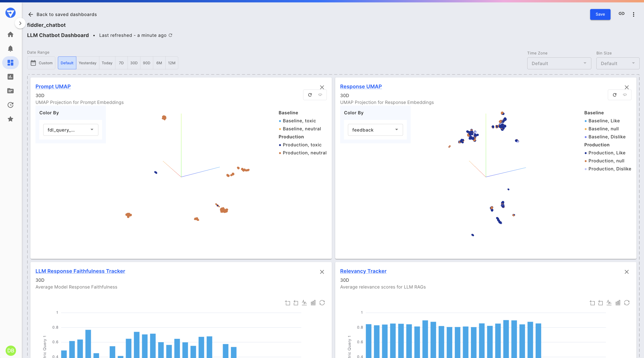The image size is (644, 358).
Task: Select the 30D date range option
Action: pyautogui.click(x=134, y=63)
